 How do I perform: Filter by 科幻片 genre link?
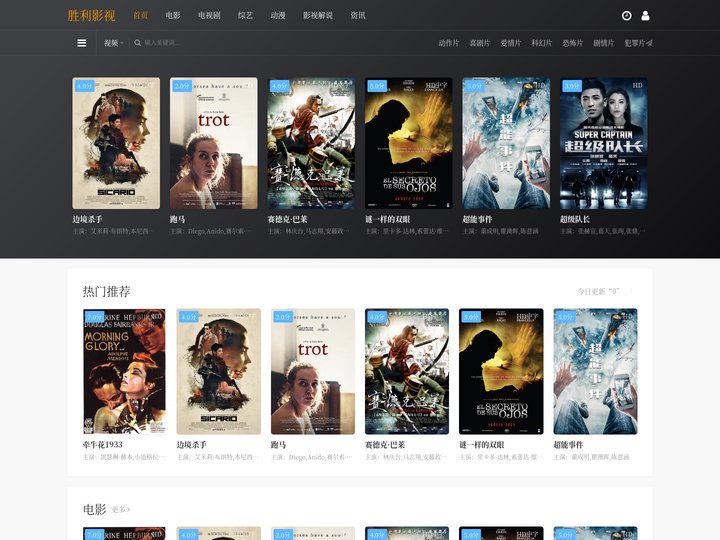click(542, 43)
